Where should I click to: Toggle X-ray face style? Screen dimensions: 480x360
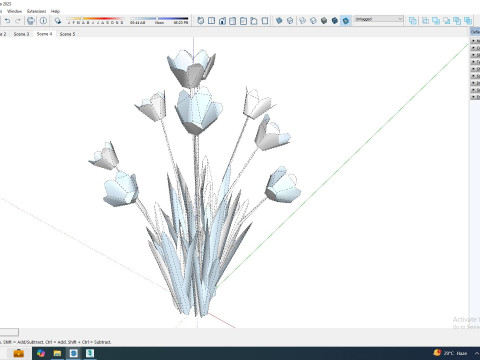pyautogui.click(x=279, y=21)
